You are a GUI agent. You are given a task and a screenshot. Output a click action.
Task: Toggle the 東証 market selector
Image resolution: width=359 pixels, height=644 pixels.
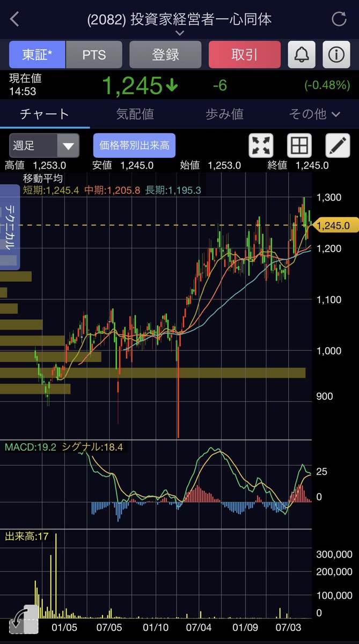pyautogui.click(x=37, y=55)
